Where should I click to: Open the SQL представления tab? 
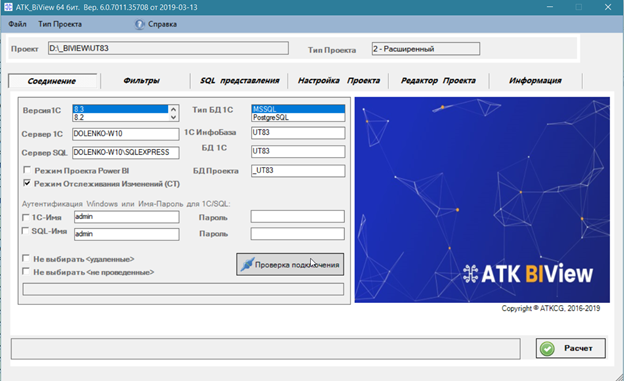click(x=240, y=81)
